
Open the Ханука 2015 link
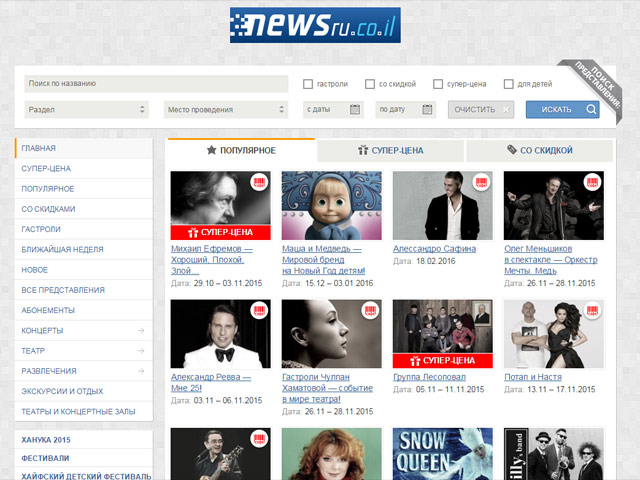click(x=46, y=440)
